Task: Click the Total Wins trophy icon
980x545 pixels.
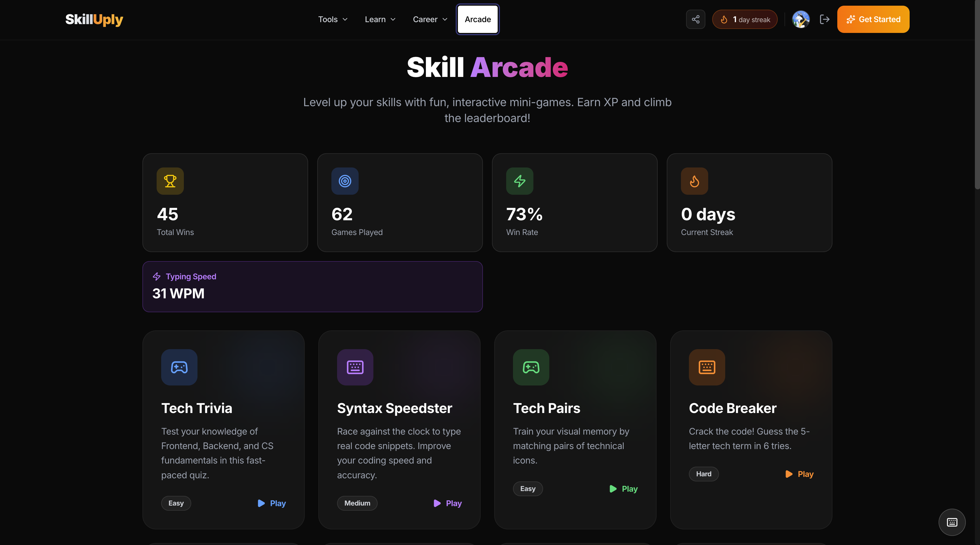Action: pos(170,181)
